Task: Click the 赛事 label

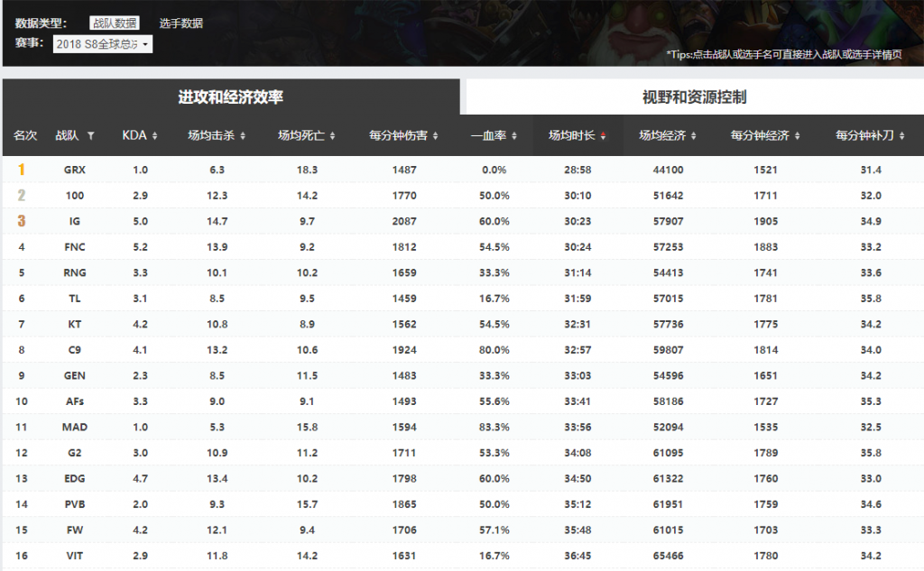Action: pos(29,43)
